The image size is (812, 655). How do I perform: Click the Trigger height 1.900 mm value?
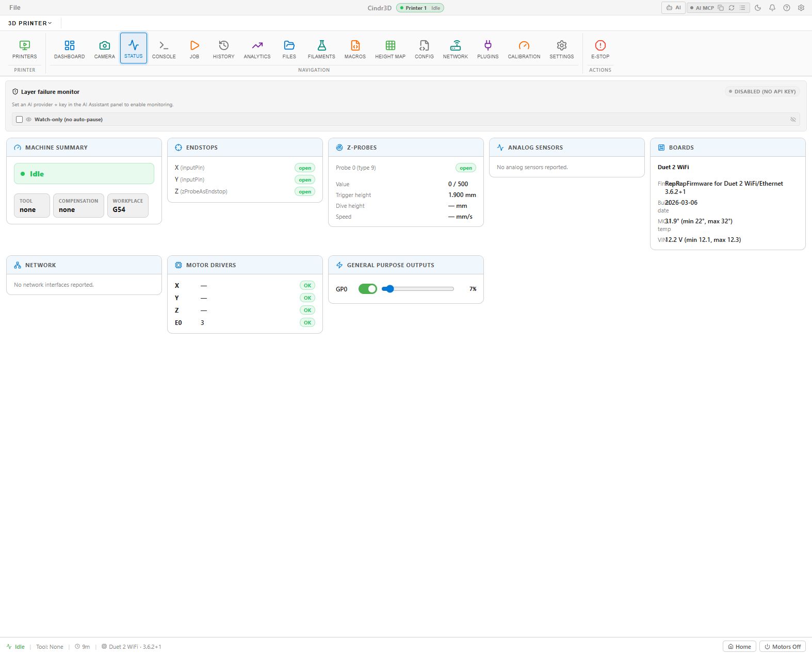462,195
